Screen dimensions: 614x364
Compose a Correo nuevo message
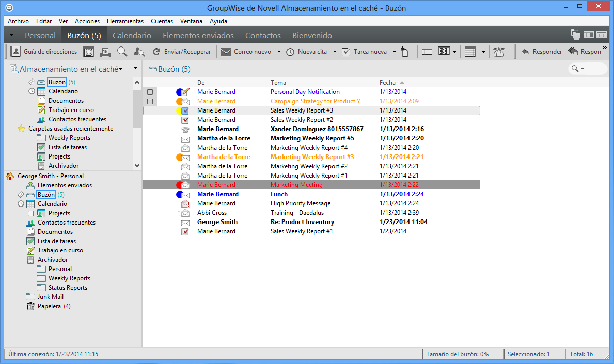point(246,52)
